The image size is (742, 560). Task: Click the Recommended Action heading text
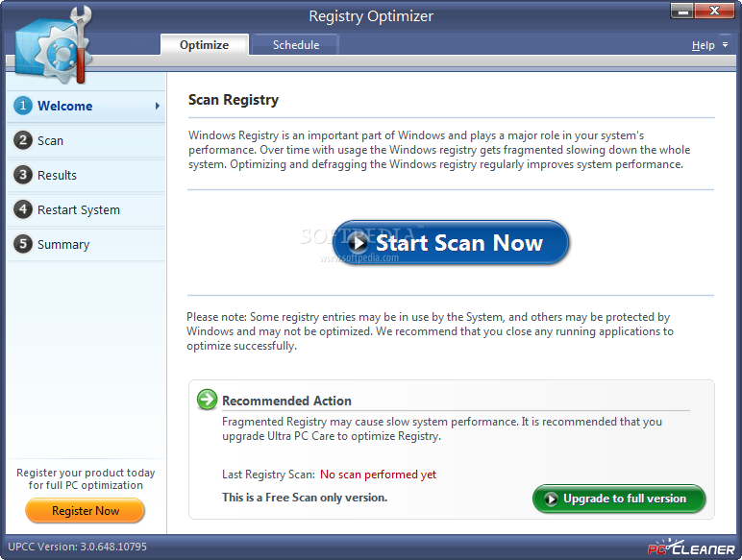click(x=286, y=401)
